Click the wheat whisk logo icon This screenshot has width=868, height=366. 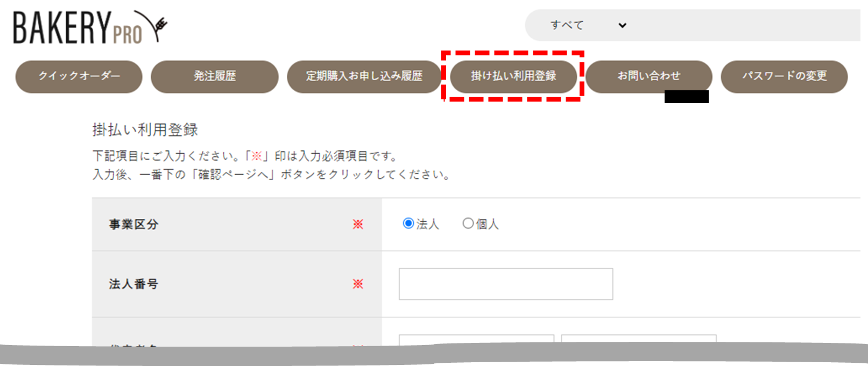point(152,25)
